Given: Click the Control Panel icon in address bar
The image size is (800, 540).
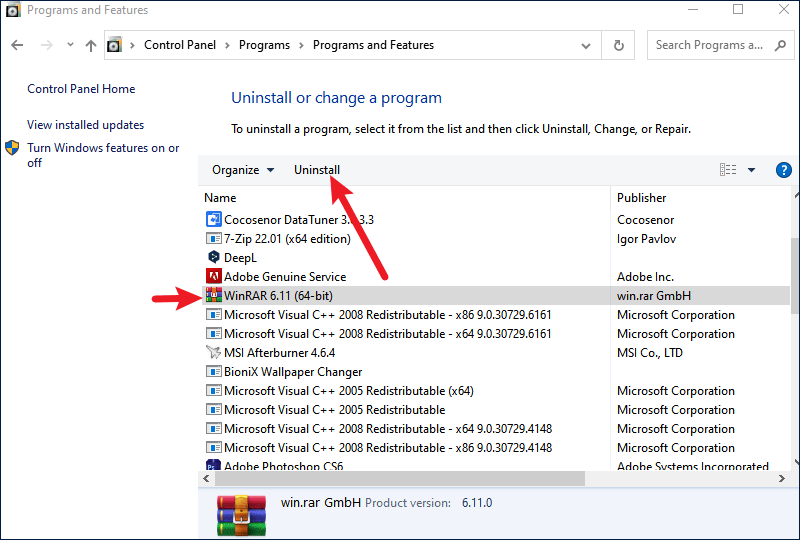Looking at the screenshot, I should 115,45.
